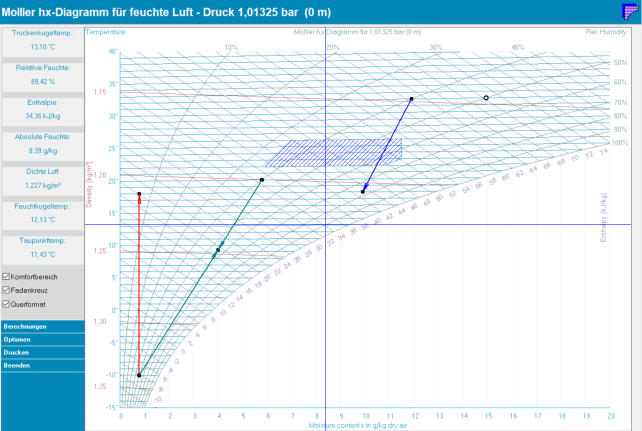The width and height of the screenshot is (642, 431).
Task: Click the blue line's upper end point
Action: click(x=411, y=99)
